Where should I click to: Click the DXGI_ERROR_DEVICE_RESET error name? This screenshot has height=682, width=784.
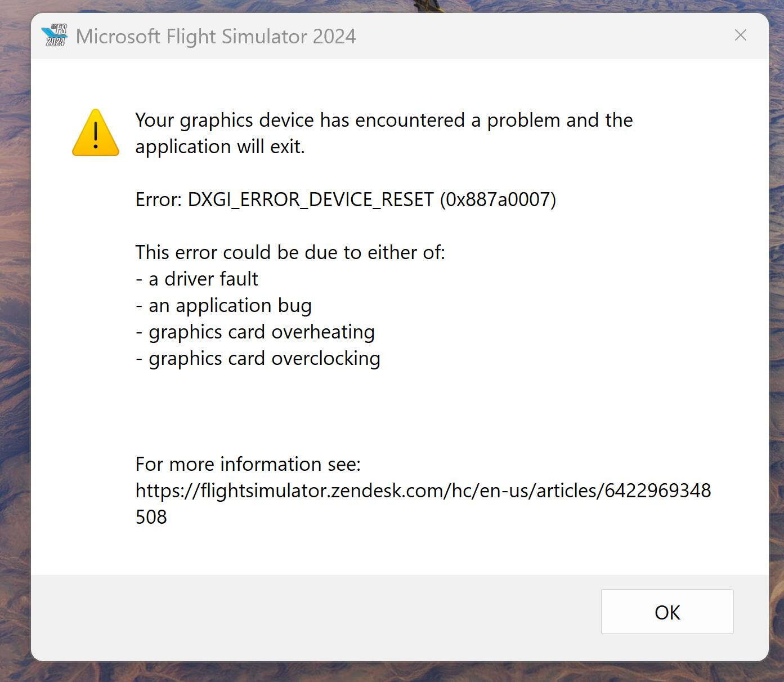(x=310, y=199)
